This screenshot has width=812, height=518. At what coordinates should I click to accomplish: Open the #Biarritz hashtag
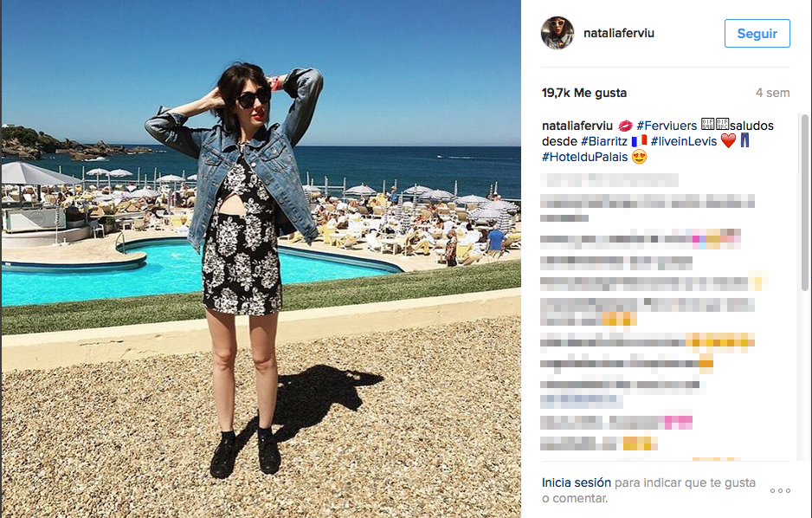coord(604,141)
